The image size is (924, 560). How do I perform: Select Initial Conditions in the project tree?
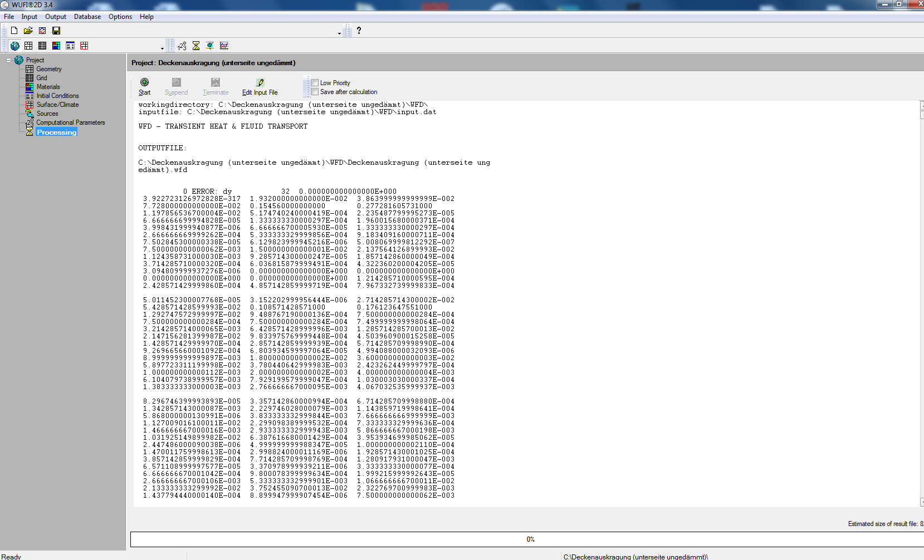pos(57,96)
